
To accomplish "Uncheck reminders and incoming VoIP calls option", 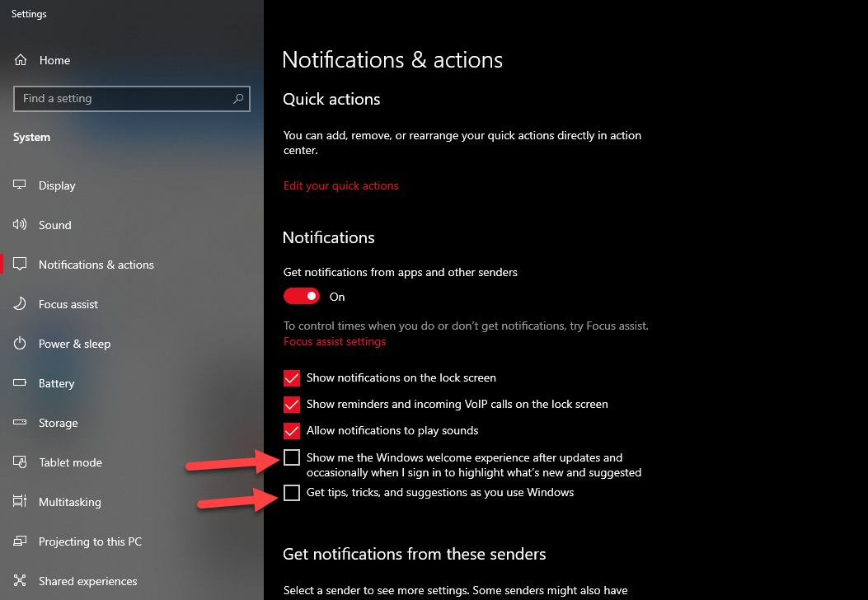I will 292,405.
